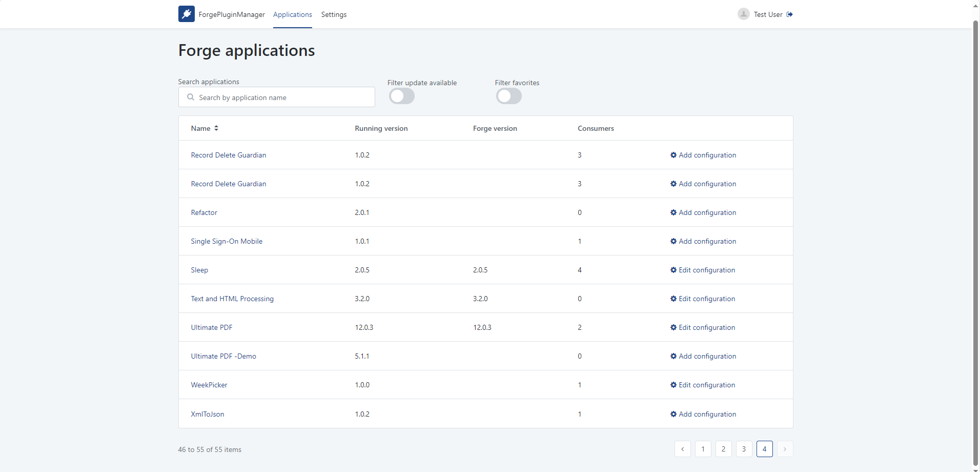980x472 pixels.
Task: Sort the table using the Name sort arrows
Action: point(216,128)
